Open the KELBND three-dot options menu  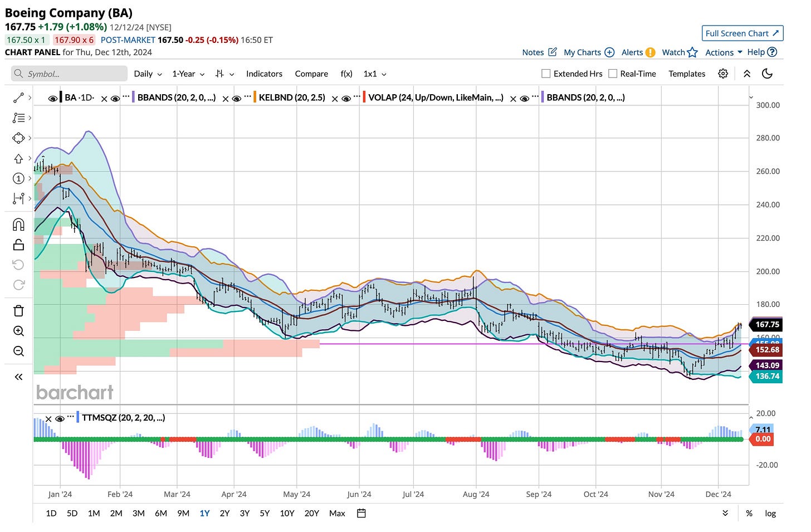point(247,97)
